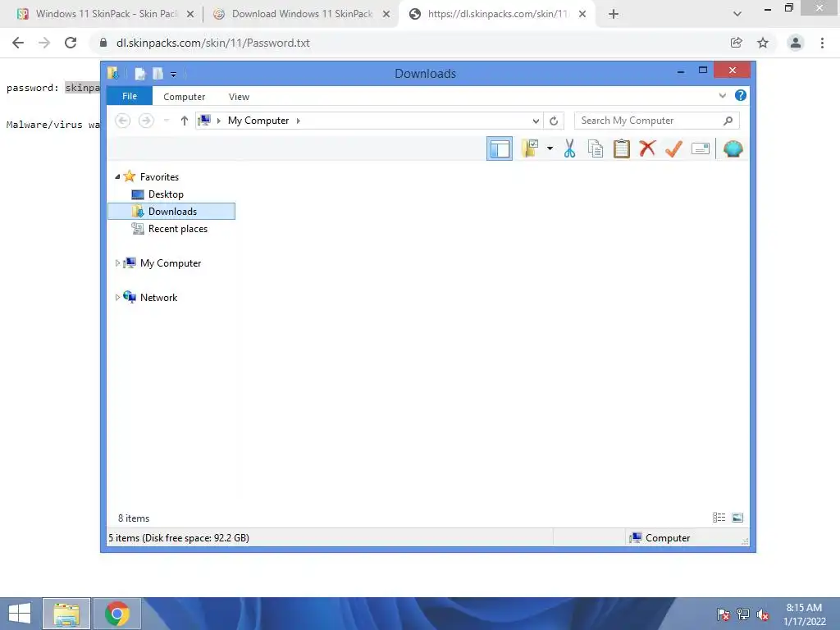Click My Computer in address bar

[258, 121]
